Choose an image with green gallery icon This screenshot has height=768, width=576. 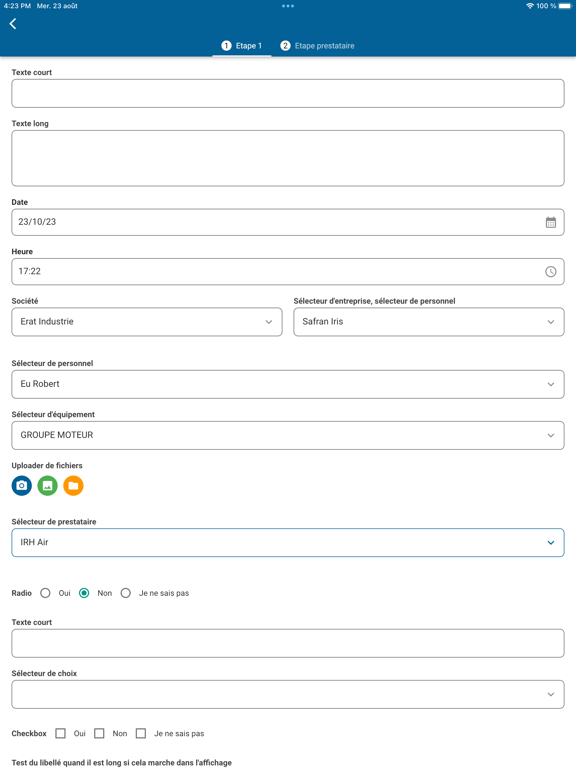(x=48, y=485)
